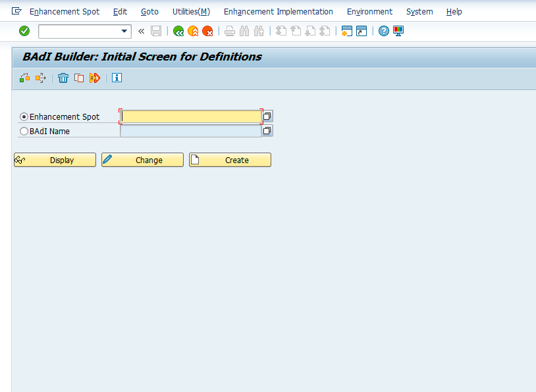This screenshot has width=536, height=392.
Task: Open the Utilities(M) menu
Action: pos(191,12)
